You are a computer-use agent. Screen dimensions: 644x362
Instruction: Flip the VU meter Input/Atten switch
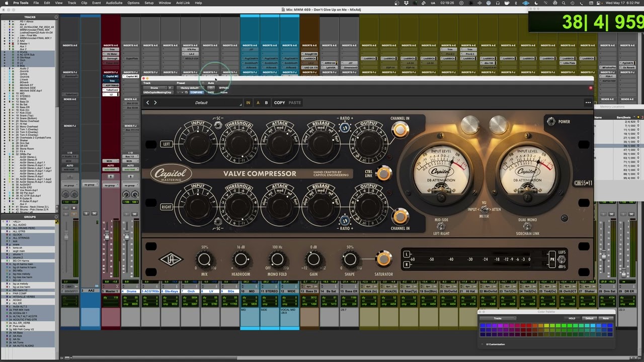coord(485,209)
